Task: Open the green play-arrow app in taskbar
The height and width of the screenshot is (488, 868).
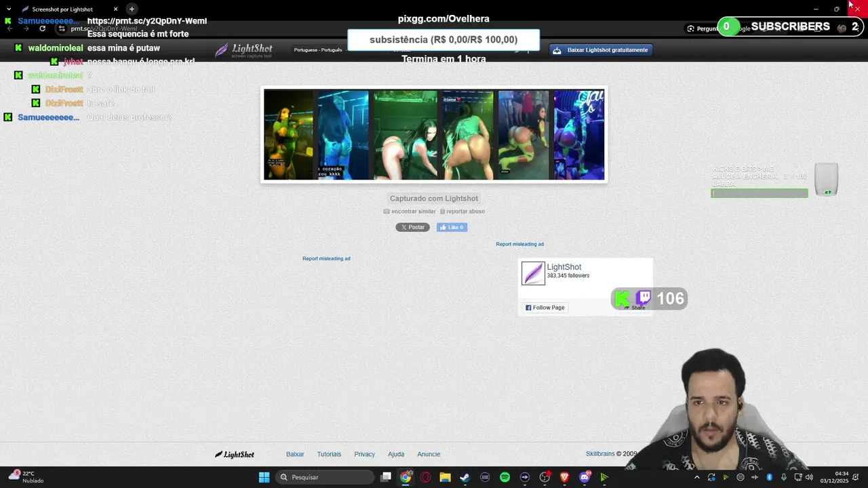Action: coord(604,477)
